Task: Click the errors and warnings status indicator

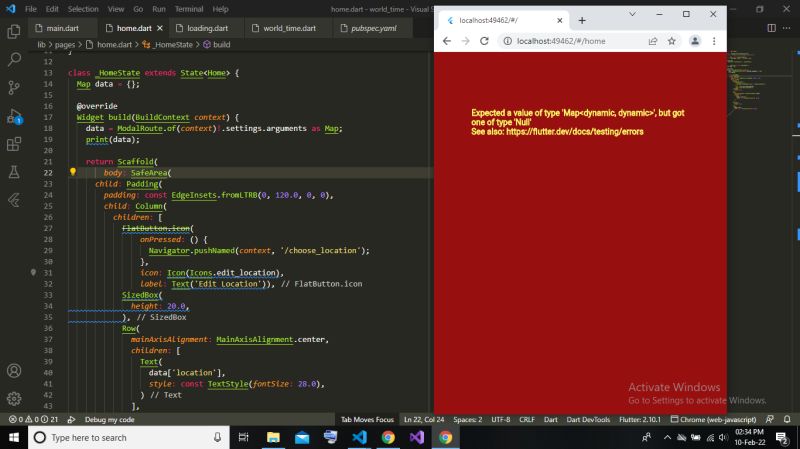Action: [33, 419]
